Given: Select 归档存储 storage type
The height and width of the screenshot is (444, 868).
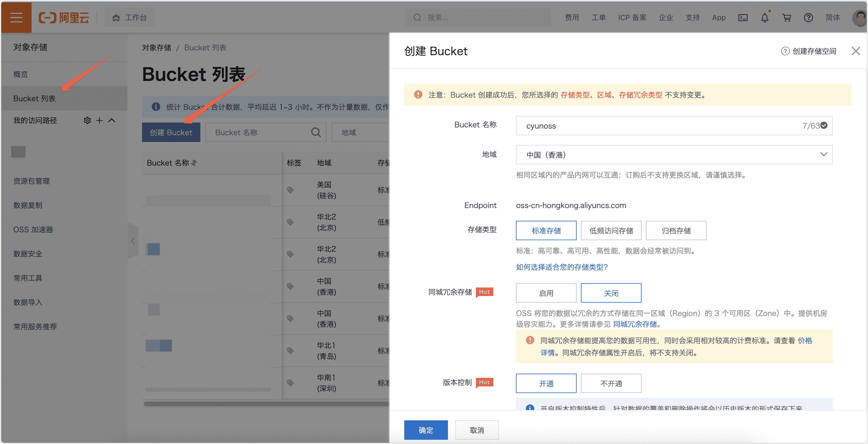Looking at the screenshot, I should point(676,230).
